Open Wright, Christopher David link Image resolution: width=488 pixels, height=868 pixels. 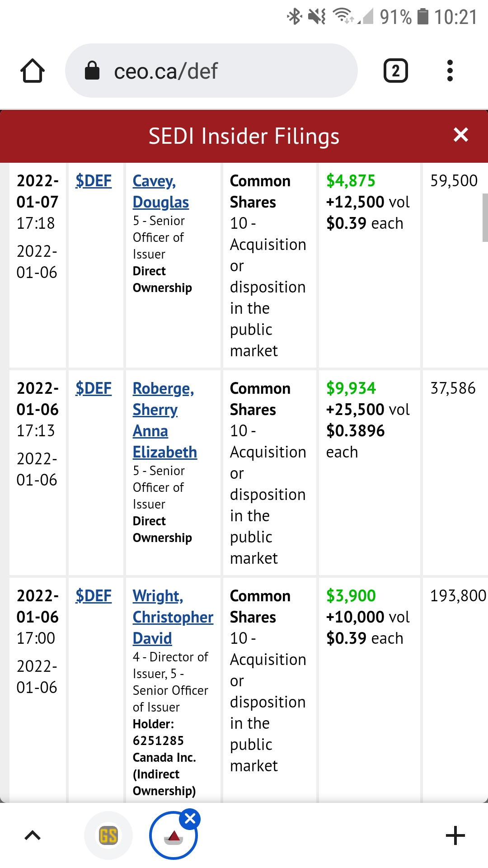point(173,617)
